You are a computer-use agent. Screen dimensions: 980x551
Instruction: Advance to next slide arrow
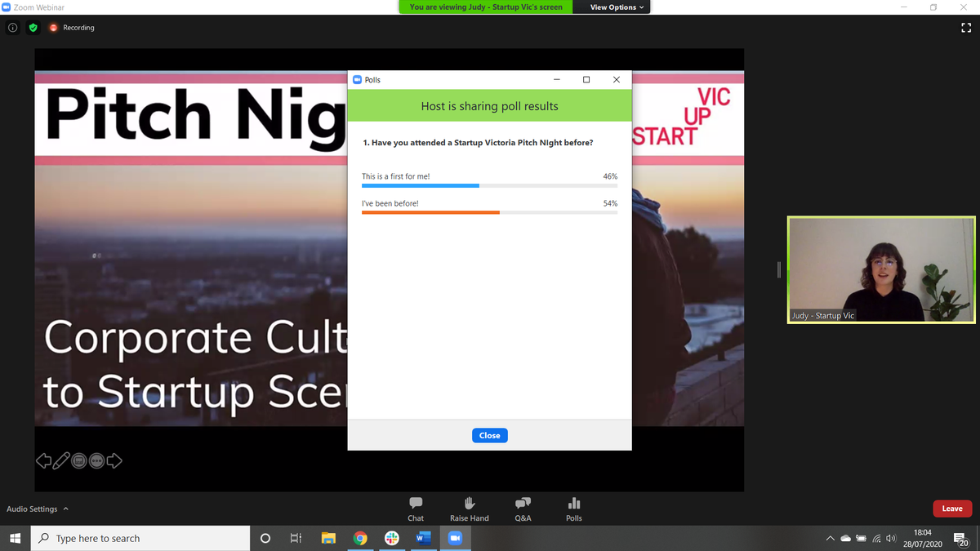click(x=114, y=461)
